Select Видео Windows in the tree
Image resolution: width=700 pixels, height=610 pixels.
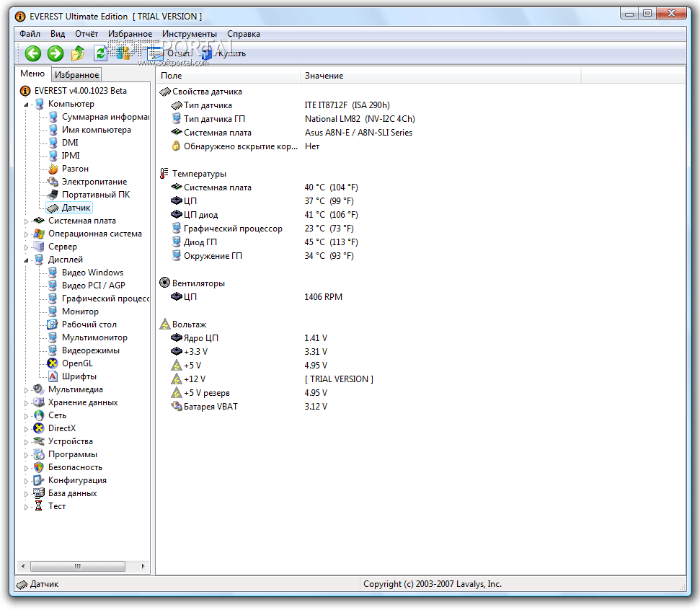[x=92, y=273]
